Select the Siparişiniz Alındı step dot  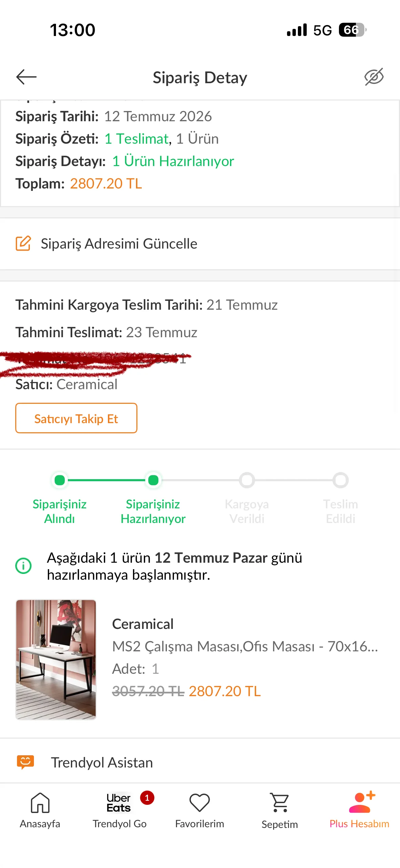(x=60, y=480)
